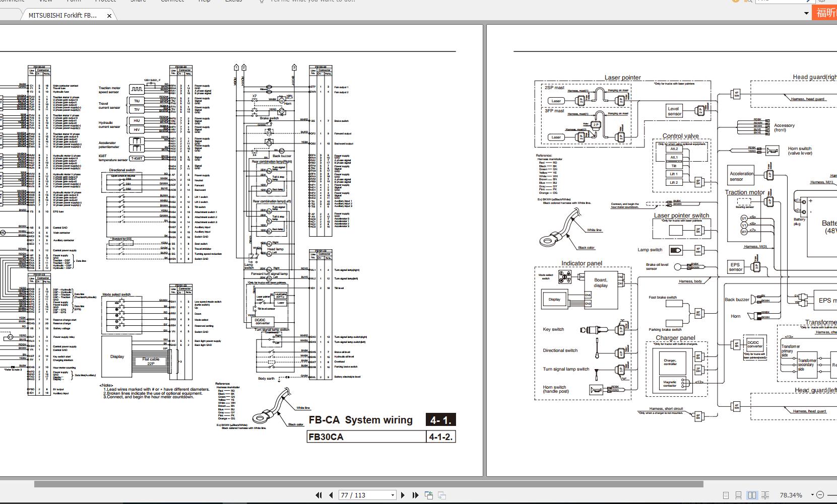This screenshot has width=837, height=504.
Task: Open the page number dropdown arrow
Action: (393, 495)
